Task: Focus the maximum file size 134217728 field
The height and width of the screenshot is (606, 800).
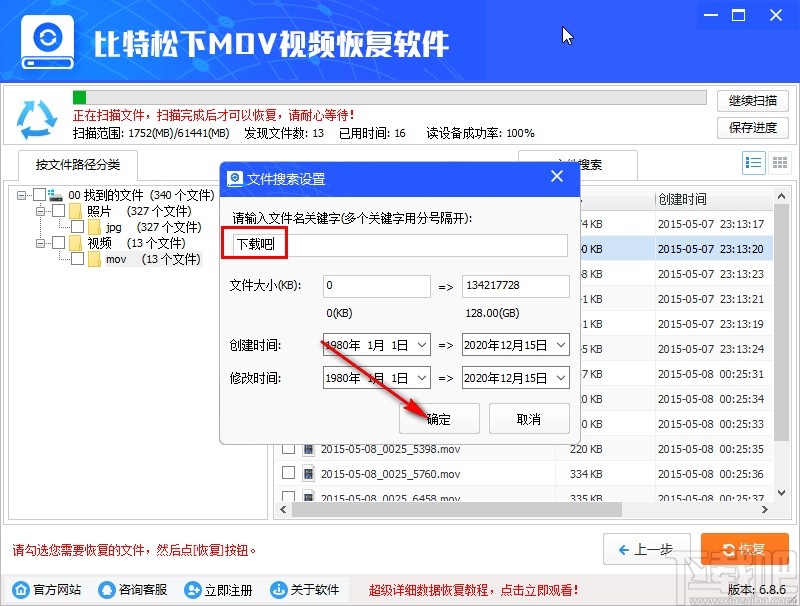Action: 515,286
